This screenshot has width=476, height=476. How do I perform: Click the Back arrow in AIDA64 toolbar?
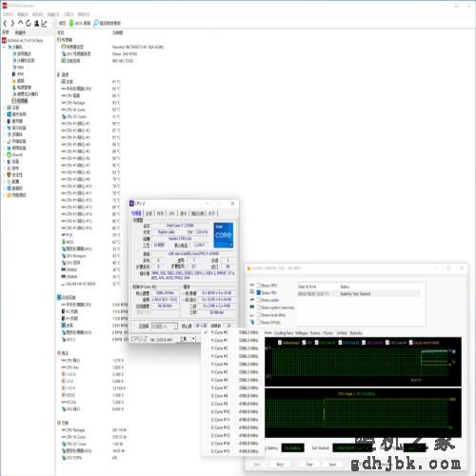coord(5,23)
